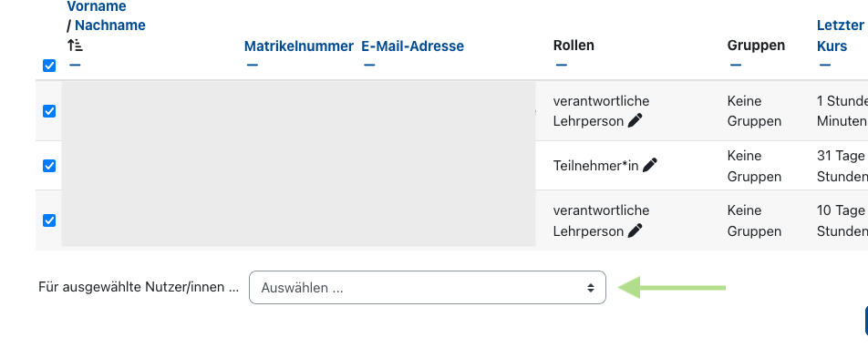The height and width of the screenshot is (348, 868).
Task: Sort by Nachname column header
Action: (110, 26)
